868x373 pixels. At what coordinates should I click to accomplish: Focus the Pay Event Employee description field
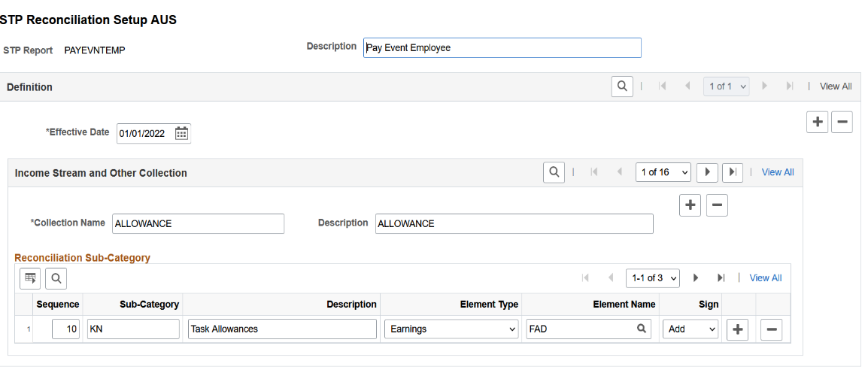(502, 48)
